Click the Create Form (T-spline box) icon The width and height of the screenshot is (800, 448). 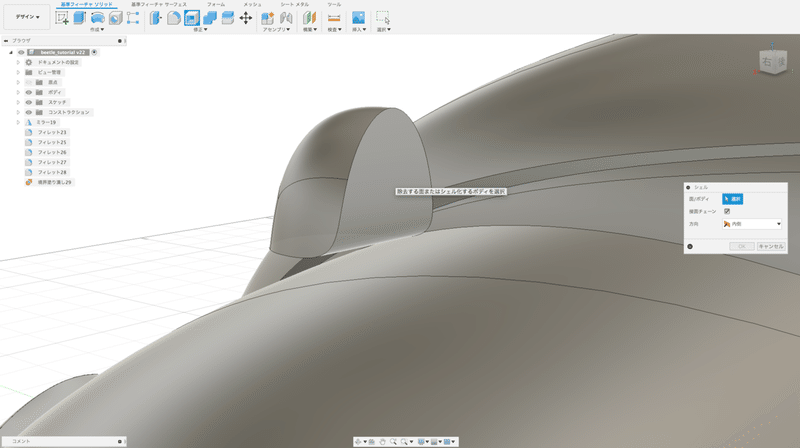coord(133,18)
